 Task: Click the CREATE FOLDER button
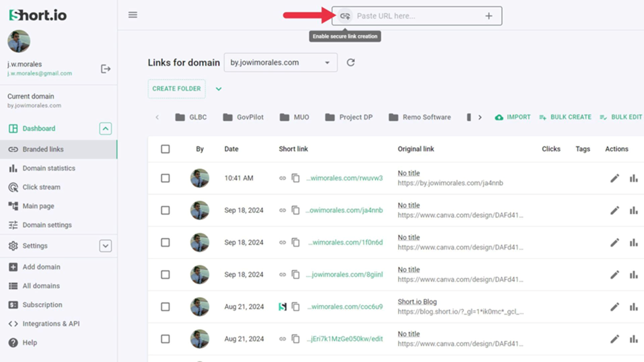click(x=176, y=89)
